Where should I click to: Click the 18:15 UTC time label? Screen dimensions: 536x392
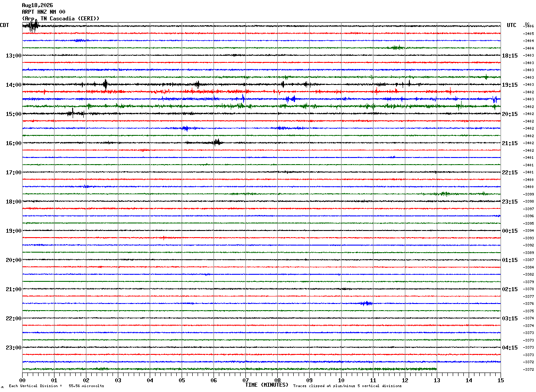click(510, 56)
